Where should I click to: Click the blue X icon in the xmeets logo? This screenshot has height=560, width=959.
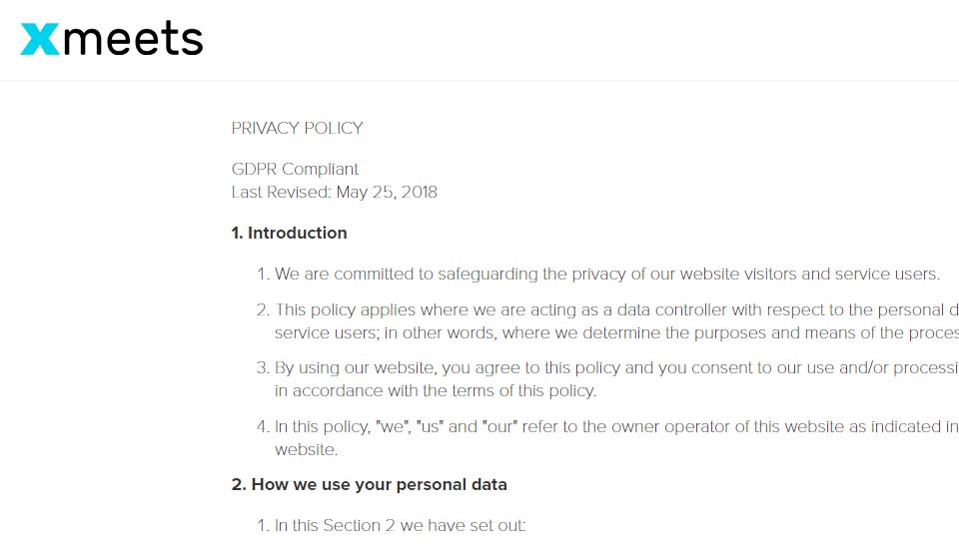pos(40,39)
